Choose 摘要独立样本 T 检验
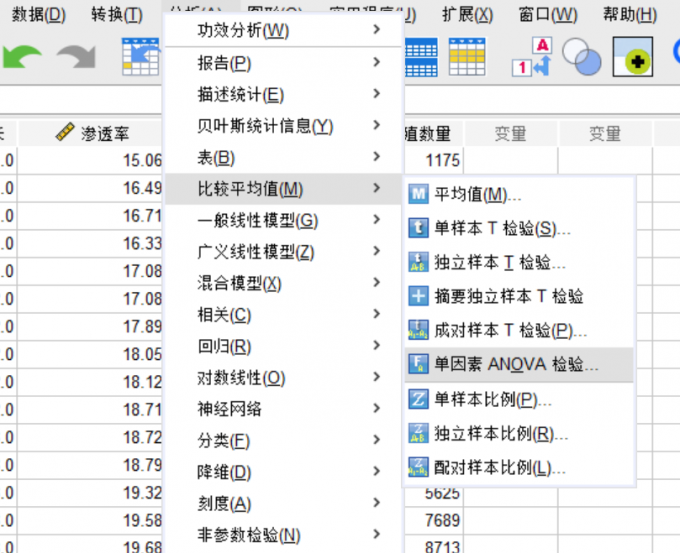Viewport: 680px width, 553px height. [519, 296]
